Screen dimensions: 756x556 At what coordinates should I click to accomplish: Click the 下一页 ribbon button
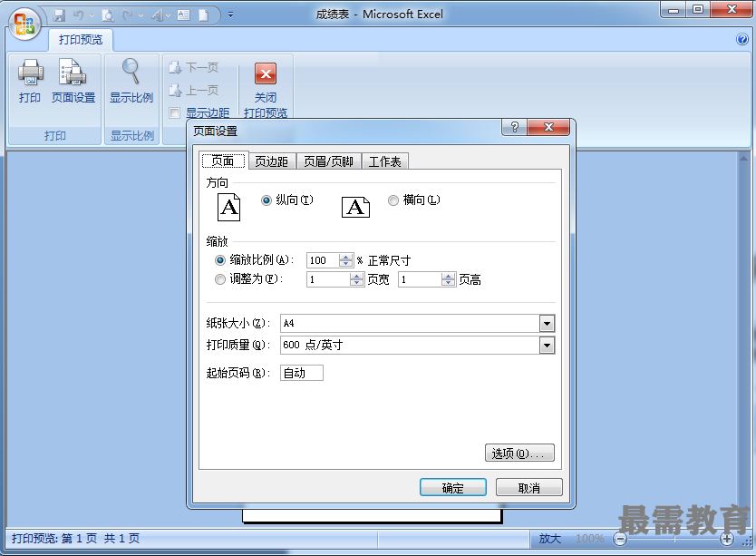coord(194,67)
